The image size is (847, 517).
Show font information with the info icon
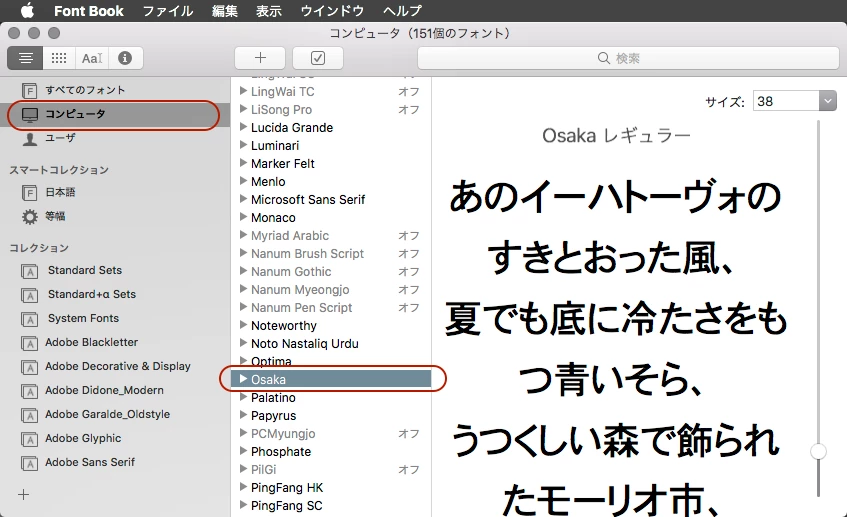point(125,58)
